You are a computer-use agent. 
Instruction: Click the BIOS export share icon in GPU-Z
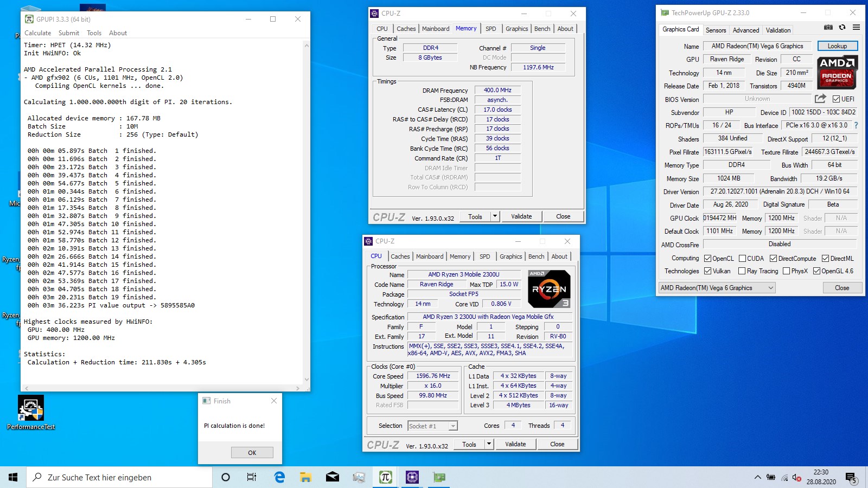coord(820,98)
